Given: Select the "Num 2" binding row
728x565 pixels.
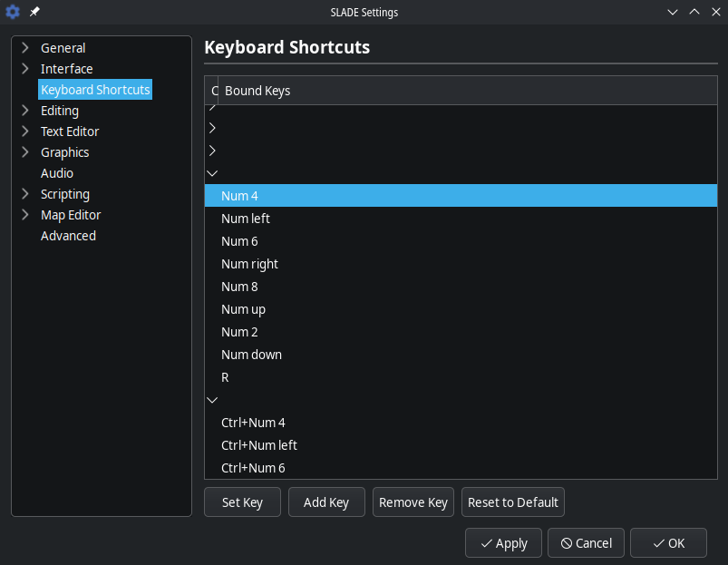Looking at the screenshot, I should (x=461, y=332).
